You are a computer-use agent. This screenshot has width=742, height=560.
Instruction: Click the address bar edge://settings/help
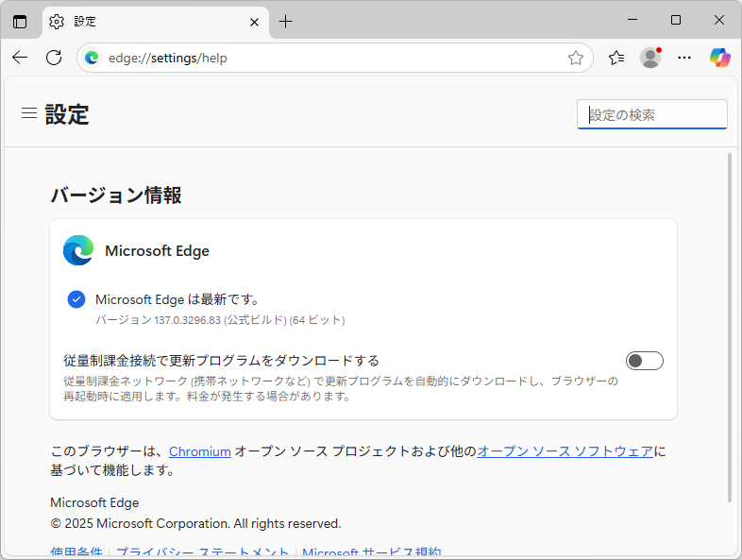pos(334,58)
